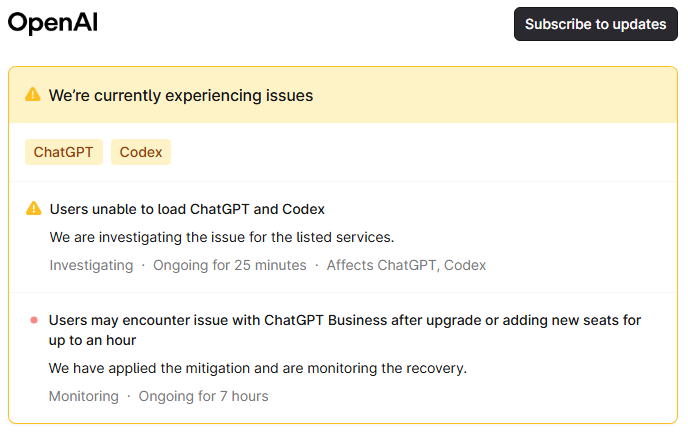Click the yellow banner background area
The width and height of the screenshot is (688, 434).
point(483,95)
